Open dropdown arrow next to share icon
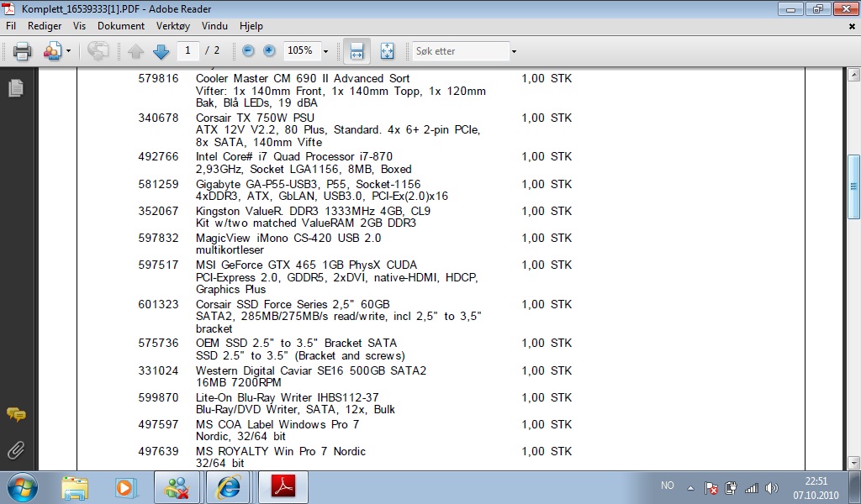 [69, 51]
